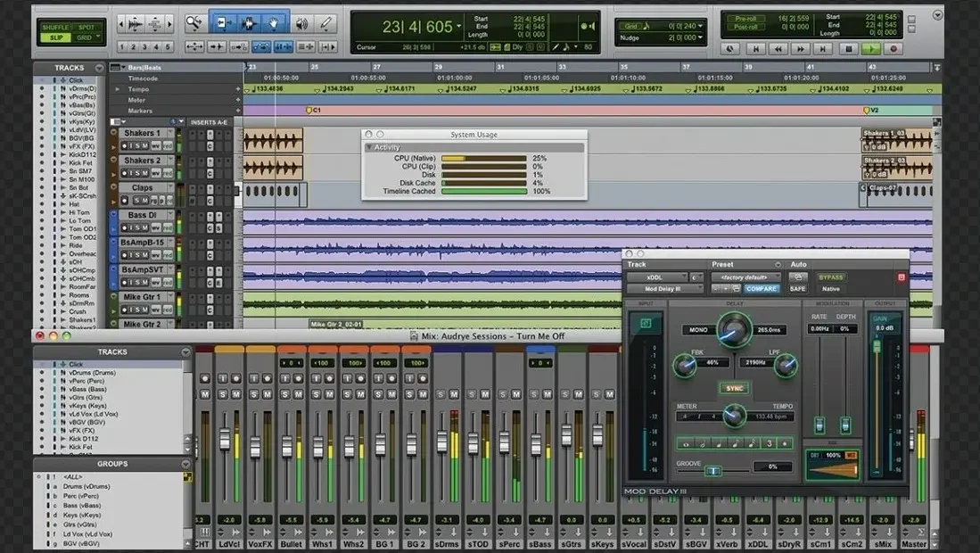Enable Shuffle edit mode

(55, 28)
